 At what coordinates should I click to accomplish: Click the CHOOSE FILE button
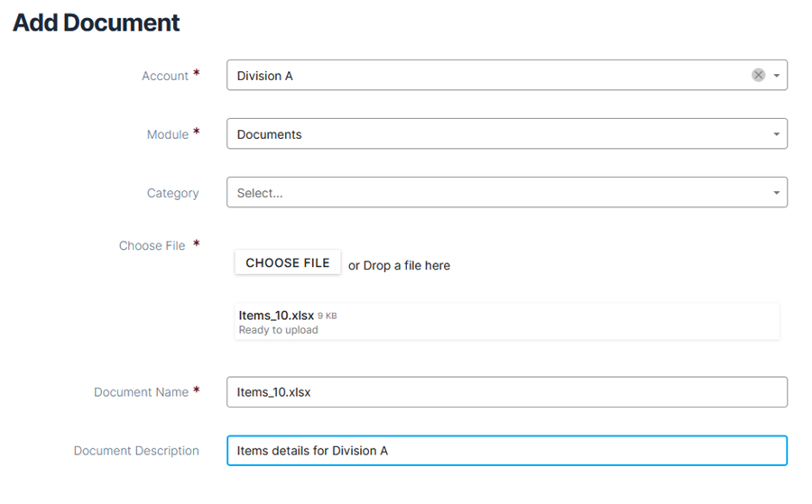coord(288,262)
